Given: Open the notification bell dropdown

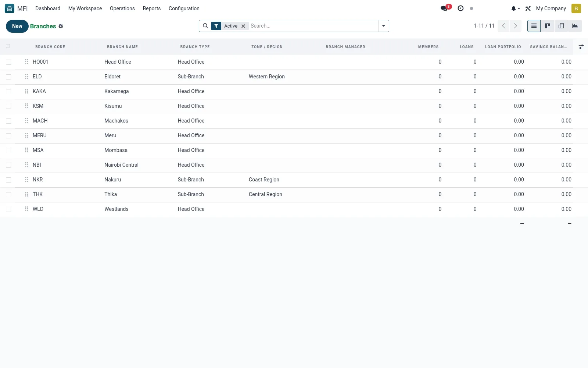Looking at the screenshot, I should (x=515, y=8).
